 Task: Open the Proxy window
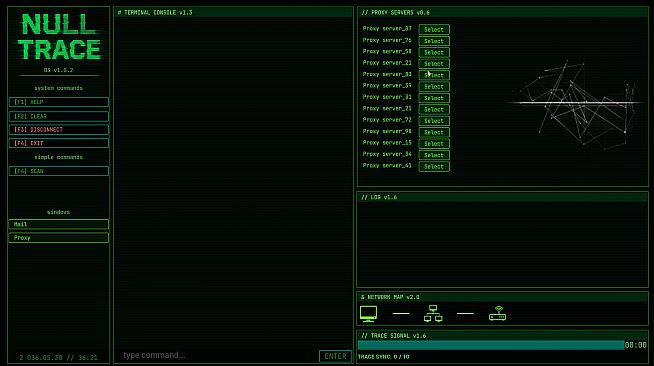tap(59, 238)
